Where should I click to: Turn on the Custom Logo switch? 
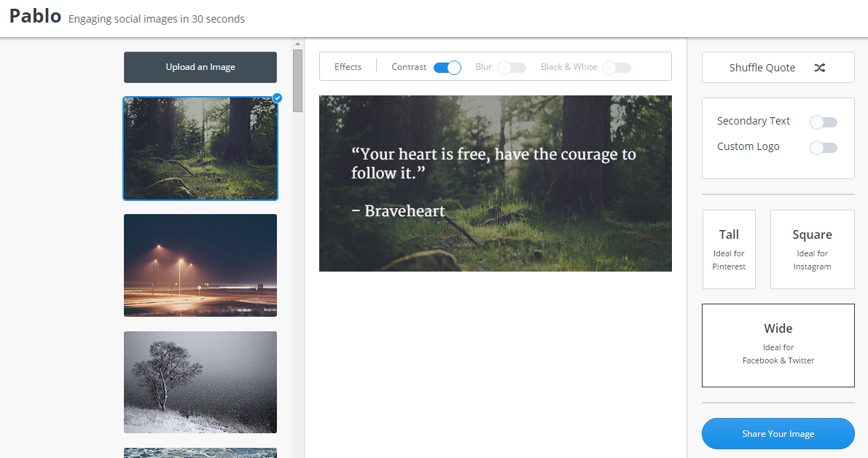(823, 148)
